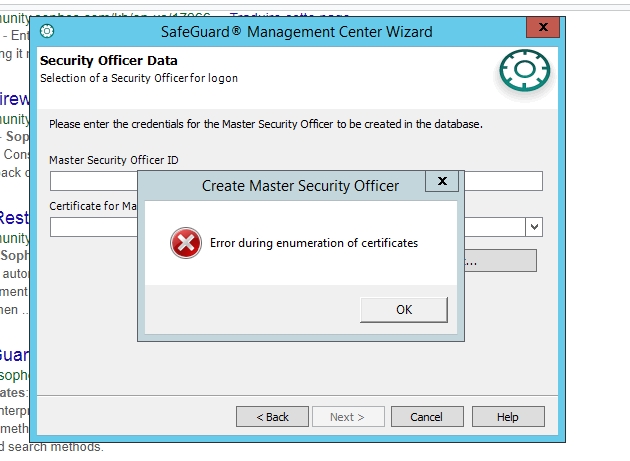Click the partially hidden button behind the dialog
This screenshot has height=461, width=630.
pyautogui.click(x=500, y=260)
